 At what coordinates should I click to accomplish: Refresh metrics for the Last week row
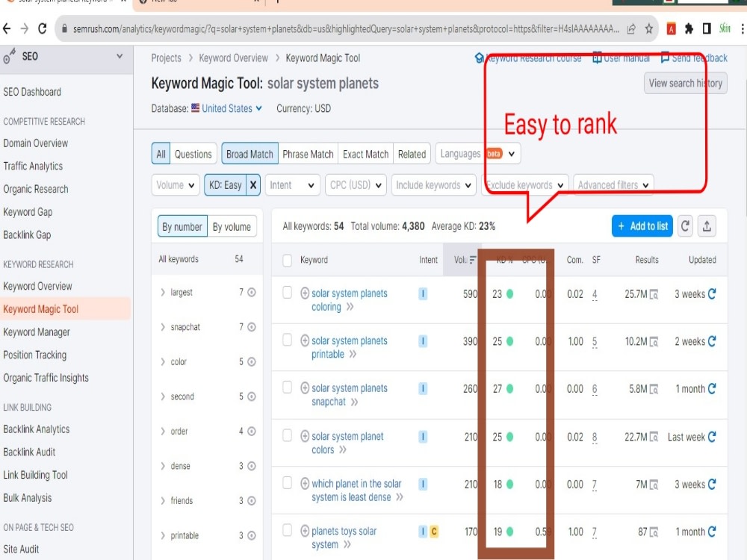[712, 436]
